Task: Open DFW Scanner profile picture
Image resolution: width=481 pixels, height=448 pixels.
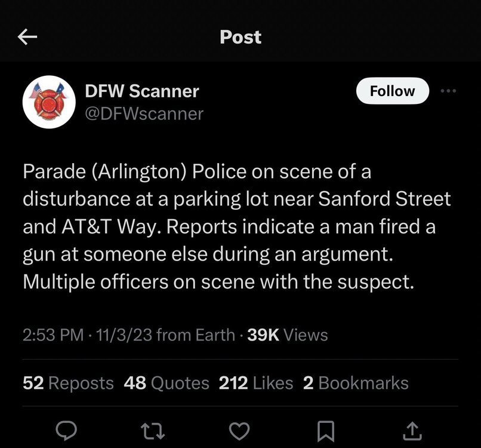Action: [49, 102]
